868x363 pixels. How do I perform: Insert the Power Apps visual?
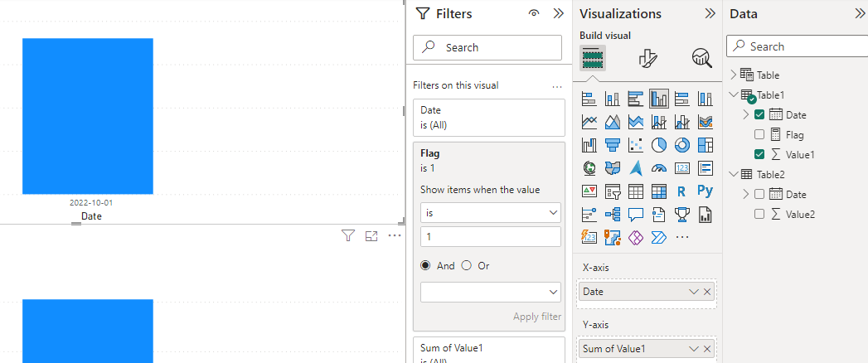(x=636, y=237)
